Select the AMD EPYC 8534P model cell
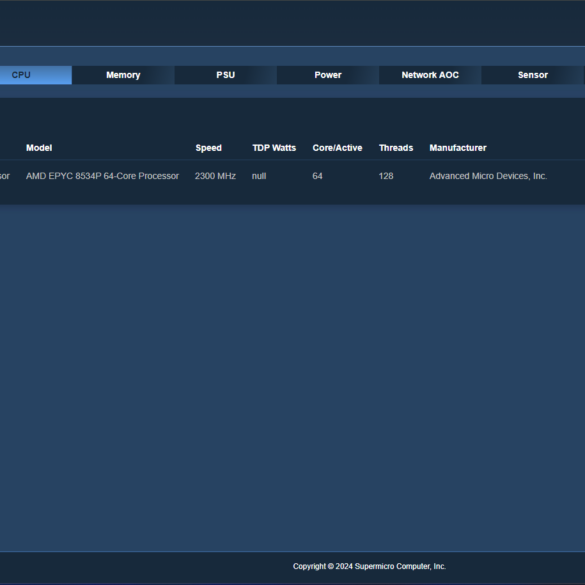This screenshot has height=585, width=585. [x=103, y=176]
